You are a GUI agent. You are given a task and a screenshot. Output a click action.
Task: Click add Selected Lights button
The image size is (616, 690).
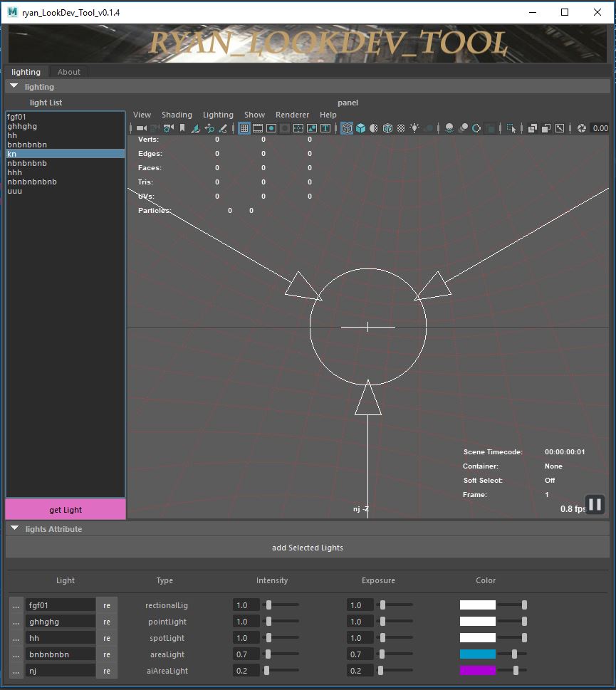click(x=308, y=548)
